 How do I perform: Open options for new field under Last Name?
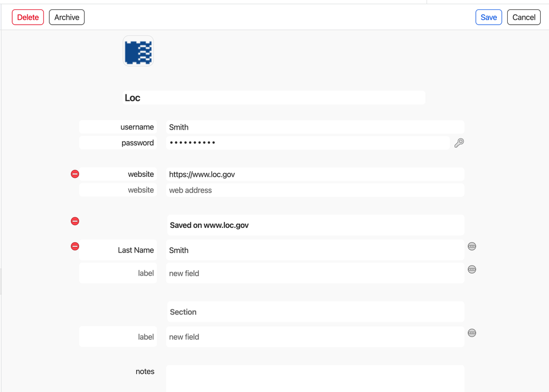tap(472, 270)
